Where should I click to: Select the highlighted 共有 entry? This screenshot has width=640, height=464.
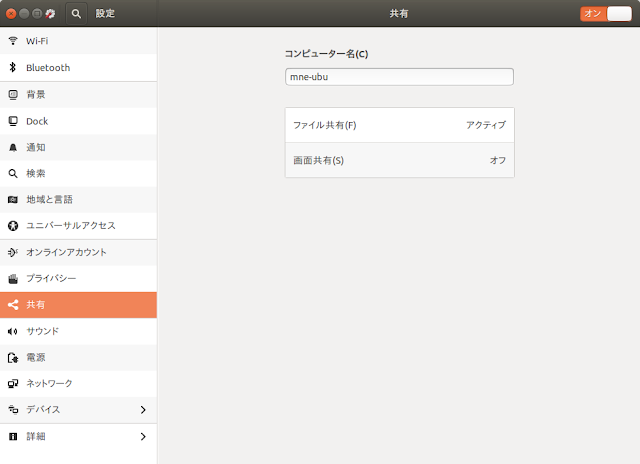tap(78, 305)
